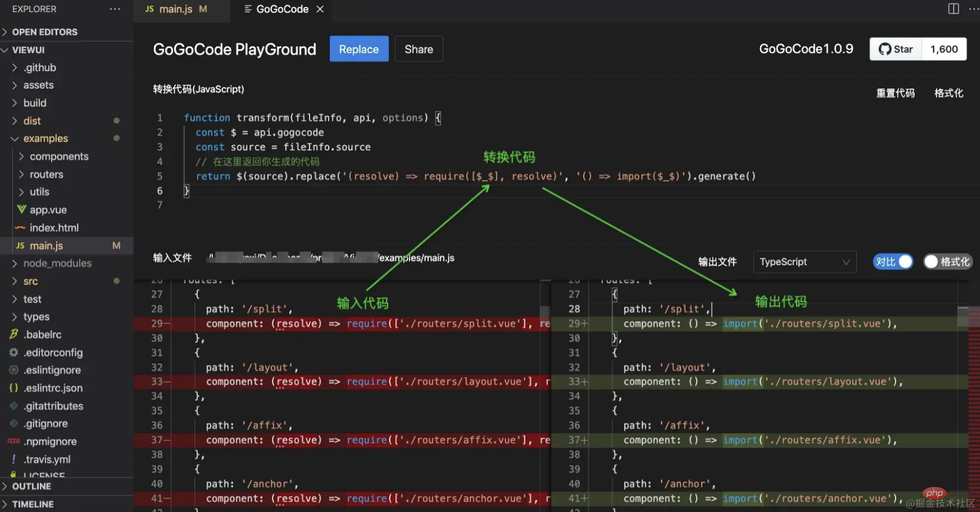
Task: Open the TypeScript output language dropdown
Action: click(x=804, y=261)
